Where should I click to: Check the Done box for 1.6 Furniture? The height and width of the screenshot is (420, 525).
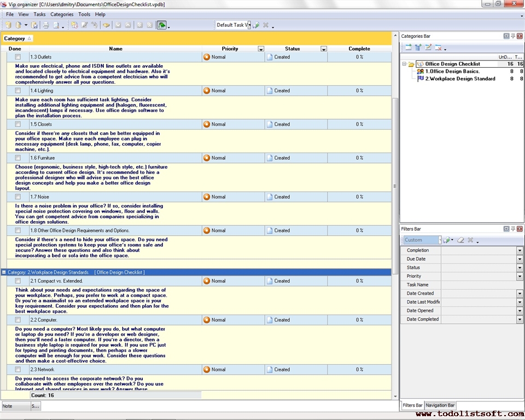(18, 158)
